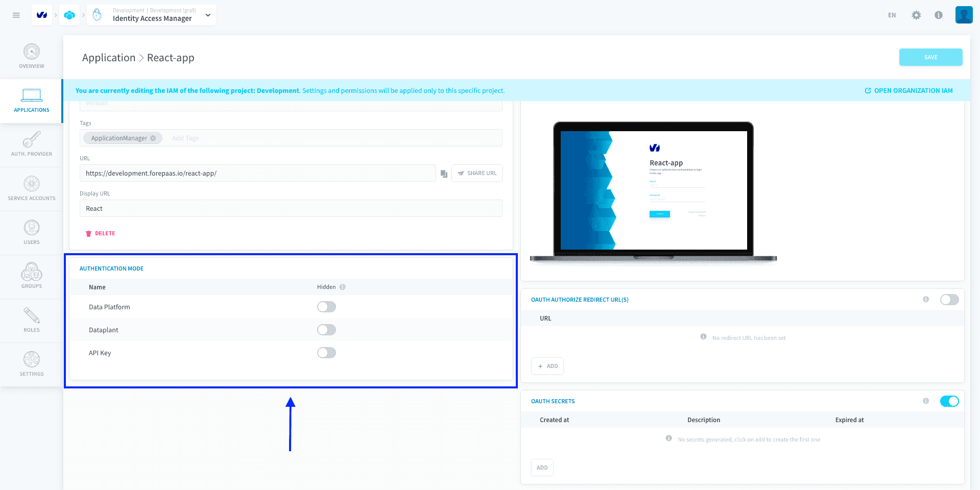The width and height of the screenshot is (980, 490).
Task: Click the Save button
Action: coord(930,57)
